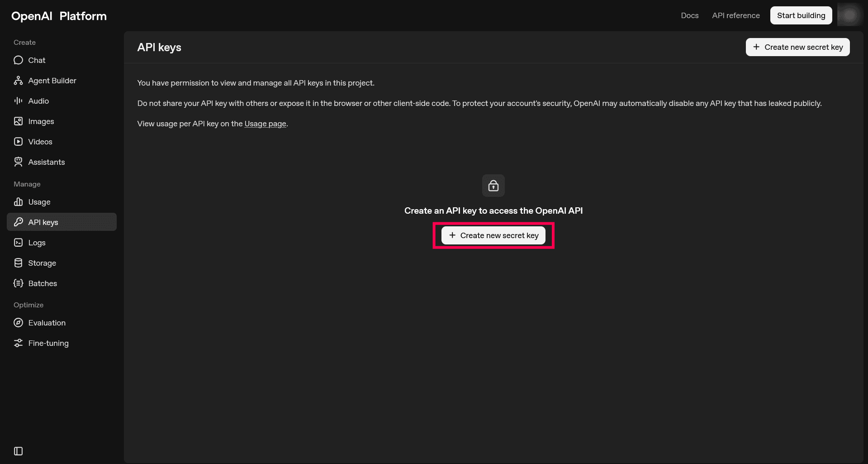Open the Storage database icon
The image size is (868, 464).
pos(18,263)
